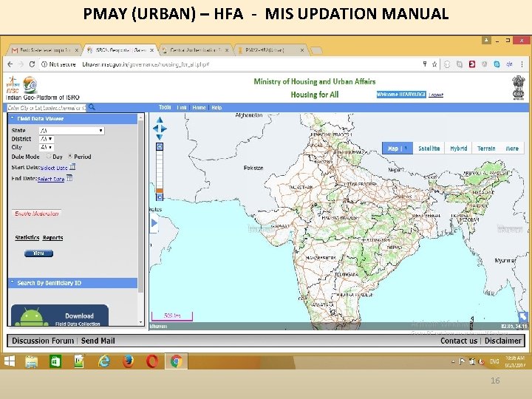
Task: Open the City dropdown
Action: click(47, 147)
